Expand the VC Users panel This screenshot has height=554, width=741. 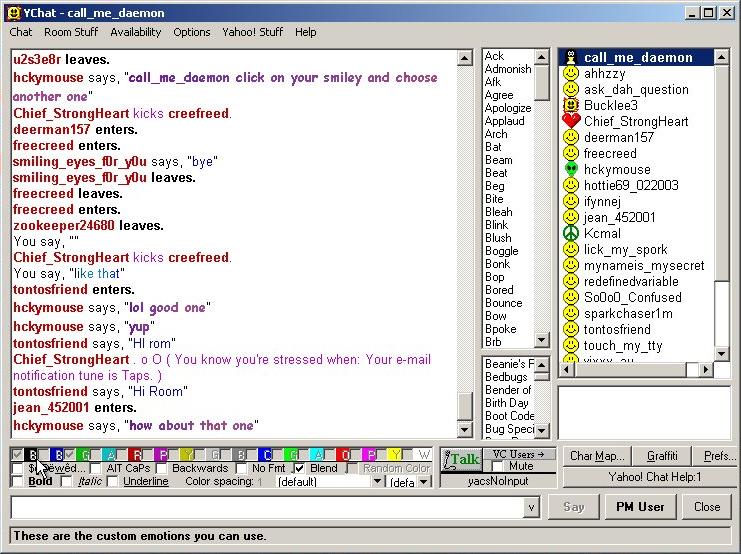[x=518, y=454]
